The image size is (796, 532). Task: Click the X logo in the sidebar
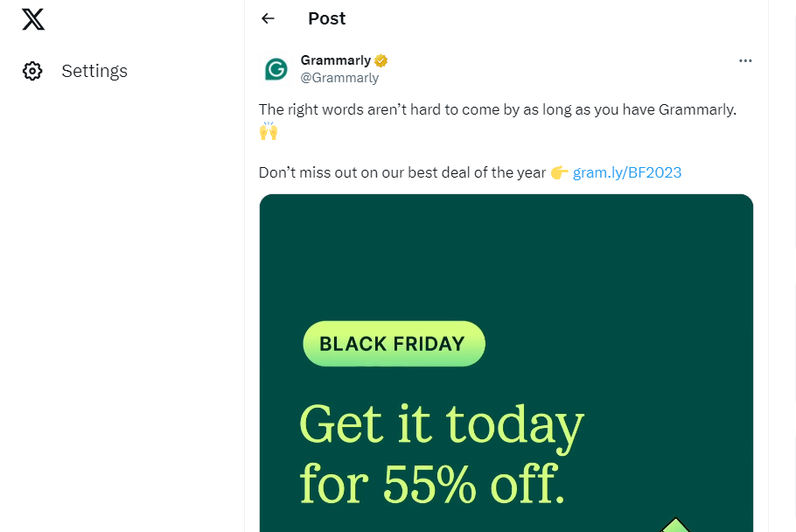coord(33,17)
